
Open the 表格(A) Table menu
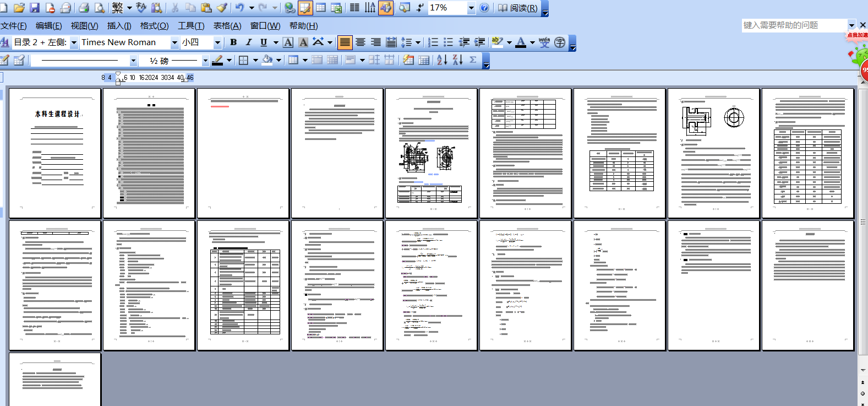227,26
